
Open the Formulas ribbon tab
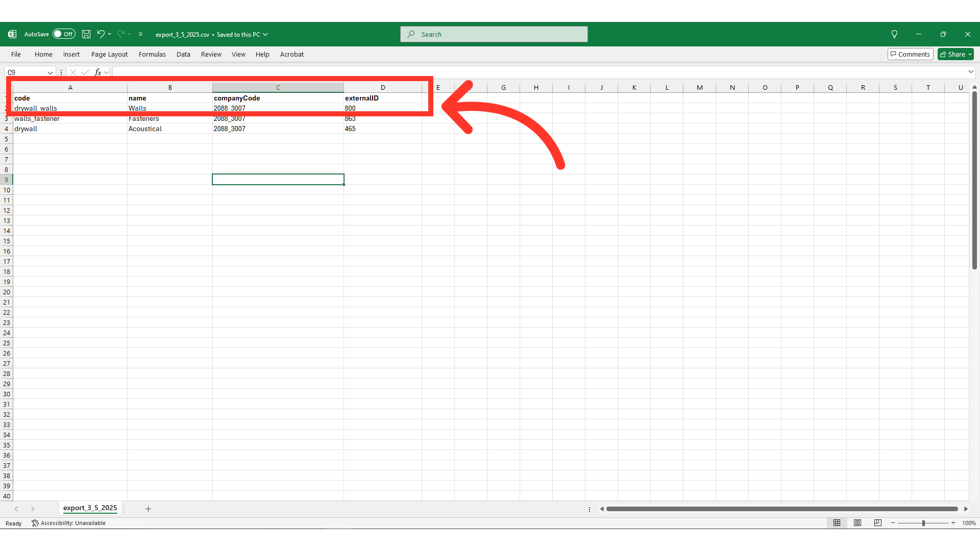pyautogui.click(x=152, y=55)
